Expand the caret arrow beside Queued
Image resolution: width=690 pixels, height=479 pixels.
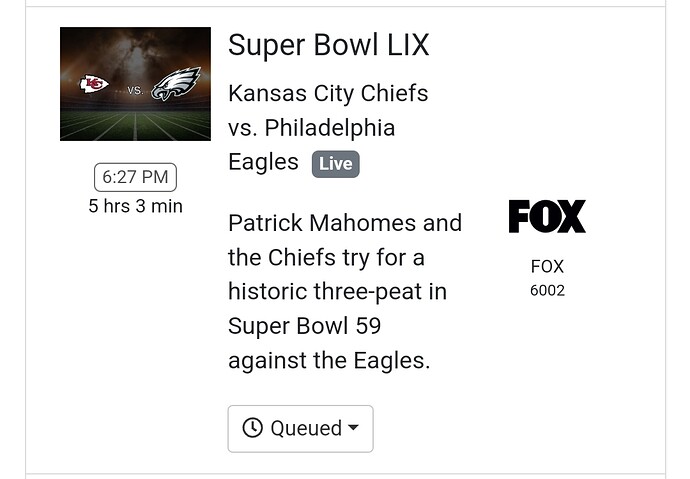point(353,428)
